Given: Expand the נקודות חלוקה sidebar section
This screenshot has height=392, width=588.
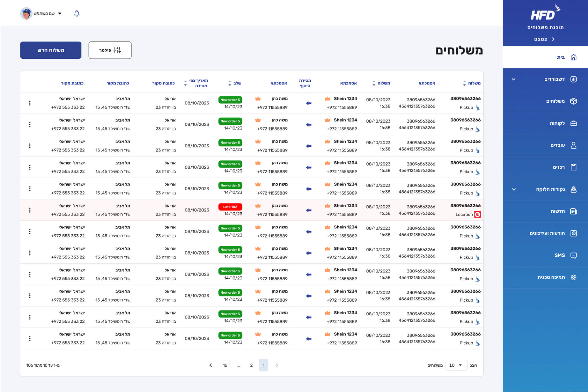Looking at the screenshot, I should tap(514, 189).
